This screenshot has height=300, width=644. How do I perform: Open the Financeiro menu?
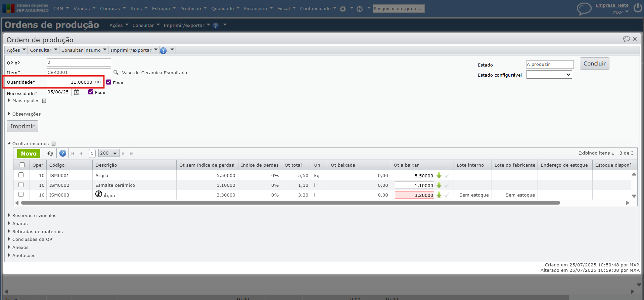(259, 9)
